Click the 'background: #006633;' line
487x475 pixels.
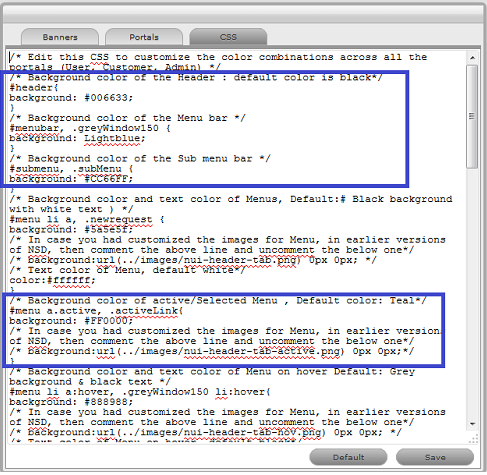[71, 98]
